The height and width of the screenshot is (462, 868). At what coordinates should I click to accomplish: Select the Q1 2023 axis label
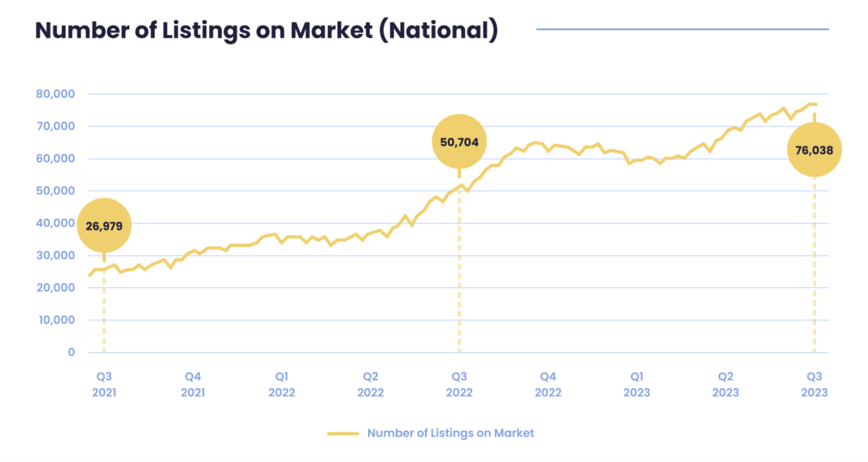[637, 384]
